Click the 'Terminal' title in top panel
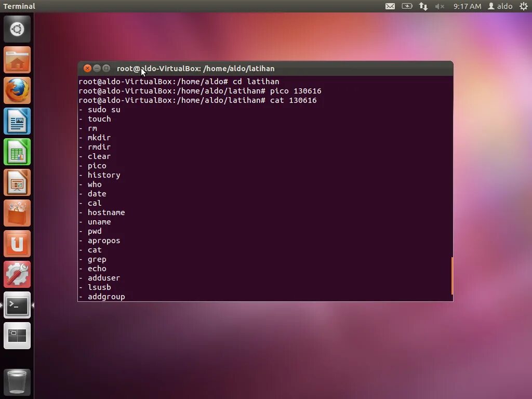The height and width of the screenshot is (399, 532). (19, 6)
